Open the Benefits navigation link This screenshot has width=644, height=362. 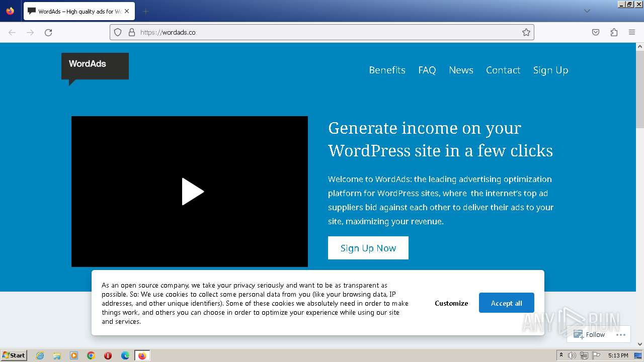(387, 70)
